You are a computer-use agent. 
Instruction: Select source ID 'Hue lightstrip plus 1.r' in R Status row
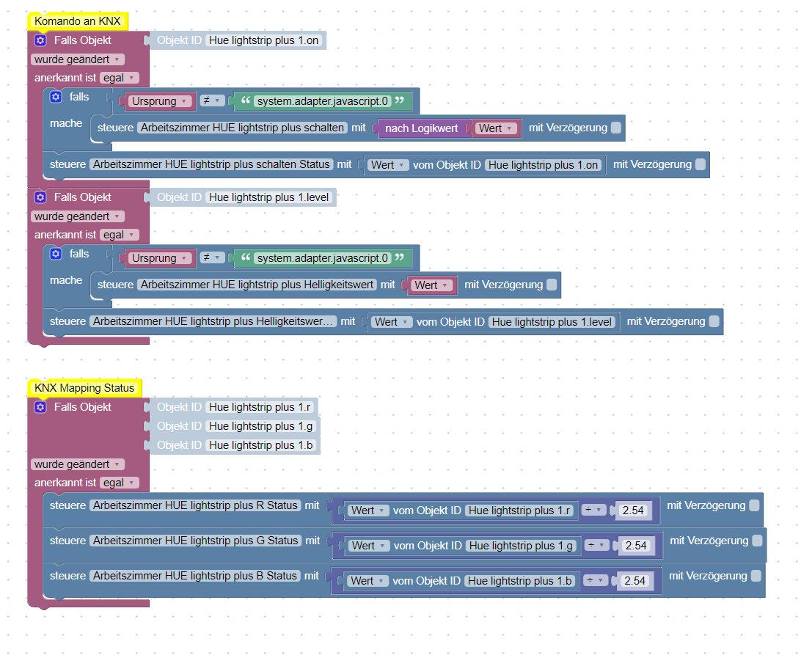point(519,511)
